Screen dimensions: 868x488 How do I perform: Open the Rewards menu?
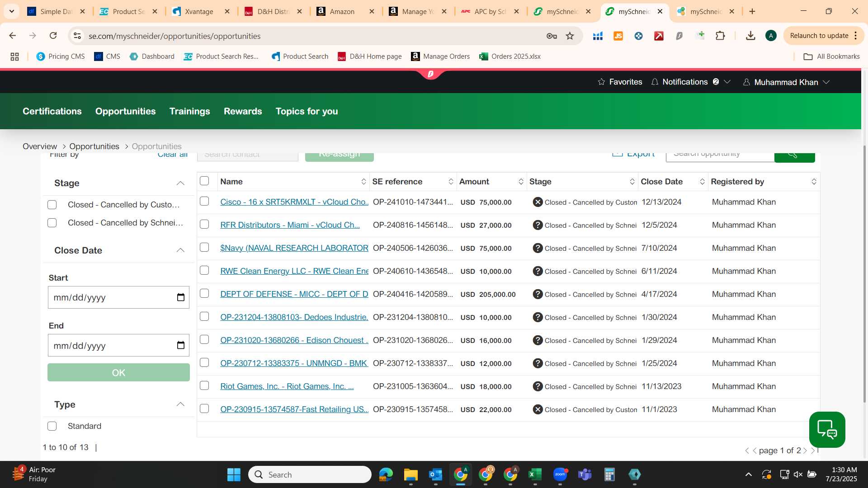[243, 111]
